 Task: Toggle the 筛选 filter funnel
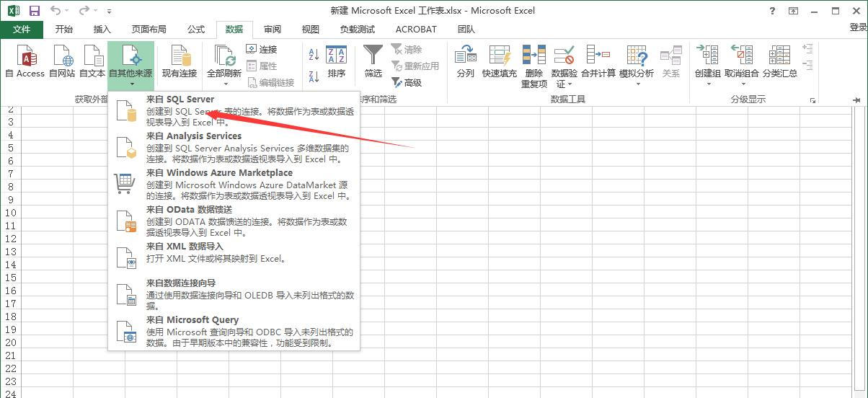[373, 62]
